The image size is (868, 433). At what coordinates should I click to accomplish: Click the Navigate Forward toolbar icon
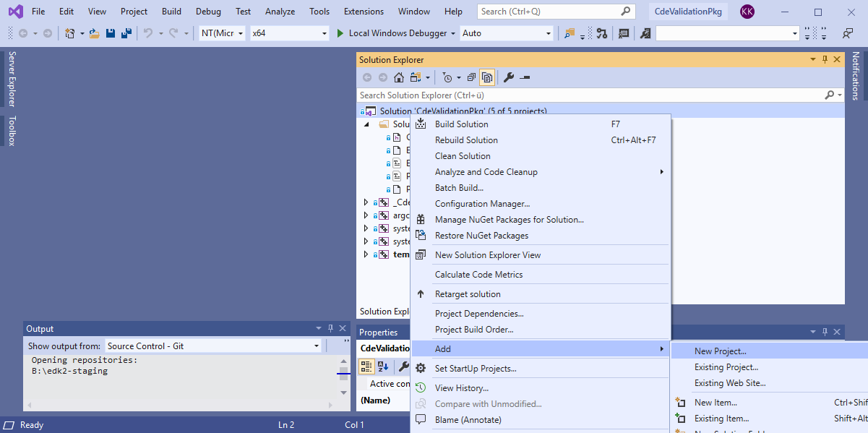pyautogui.click(x=48, y=33)
